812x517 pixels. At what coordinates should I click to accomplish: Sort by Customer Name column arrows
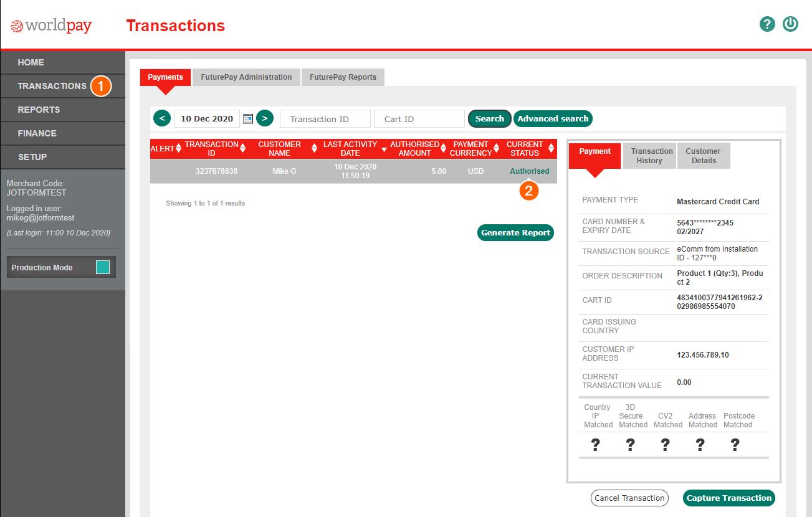pyautogui.click(x=314, y=149)
